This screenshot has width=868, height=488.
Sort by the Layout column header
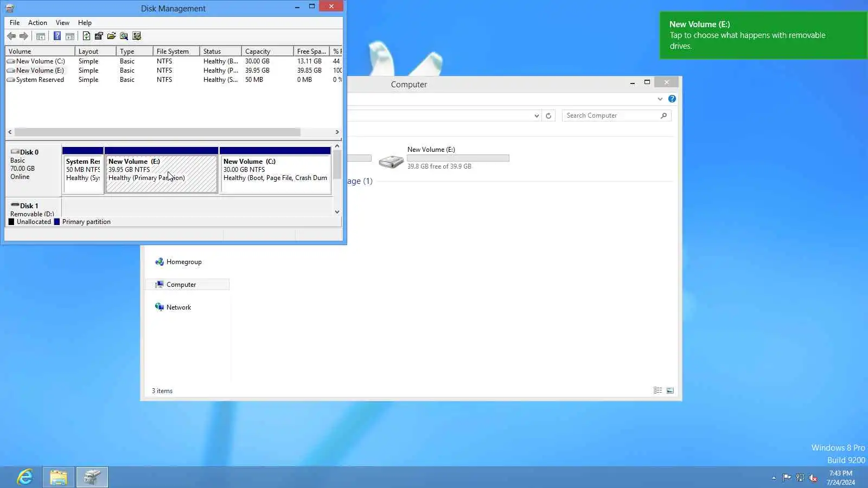coord(95,52)
